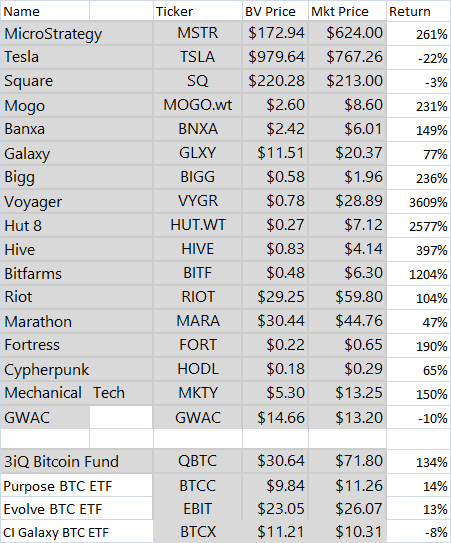The image size is (451, 543).
Task: Click the Mkt Price header cell
Action: pyautogui.click(x=347, y=11)
